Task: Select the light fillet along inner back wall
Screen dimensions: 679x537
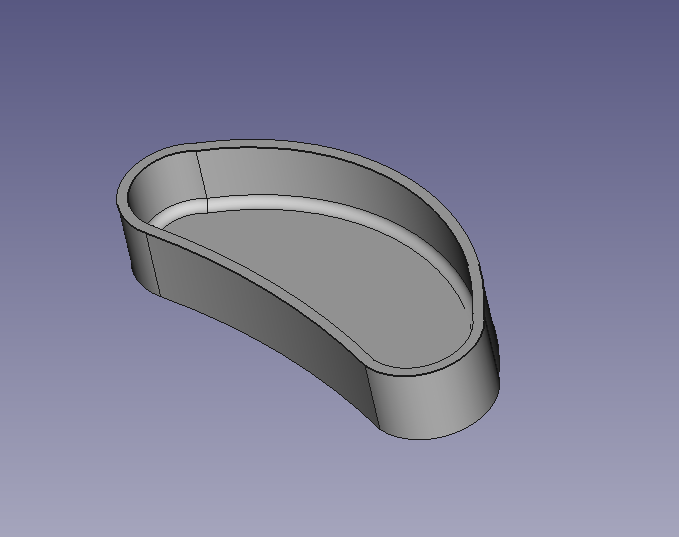Action: point(300,201)
